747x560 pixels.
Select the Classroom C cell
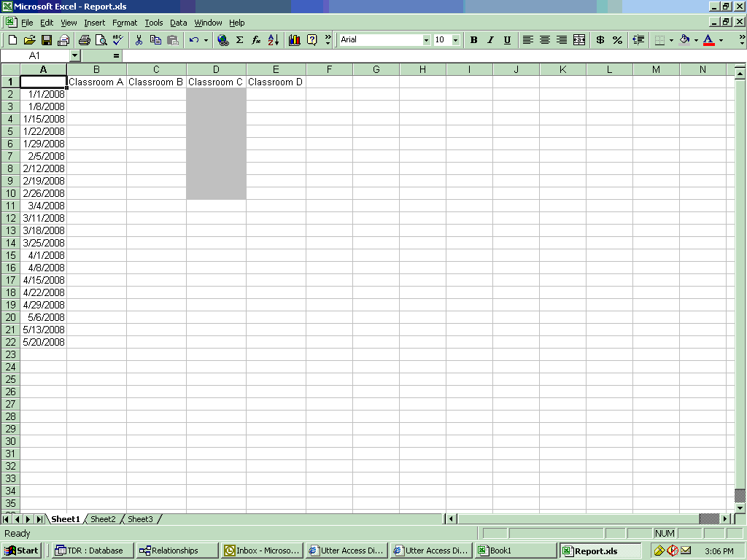coord(216,82)
